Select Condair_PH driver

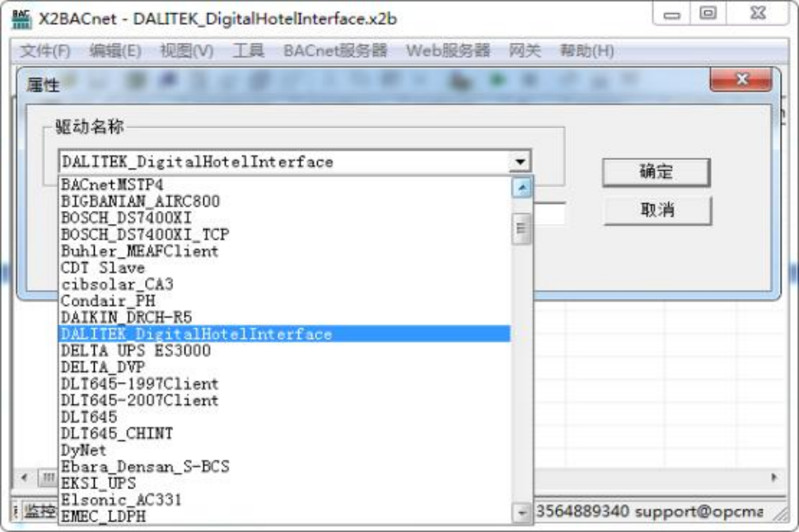(x=284, y=301)
